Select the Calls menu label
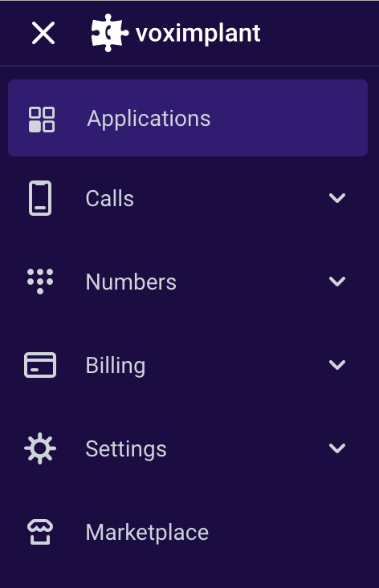Image resolution: width=379 pixels, height=588 pixels. click(109, 198)
